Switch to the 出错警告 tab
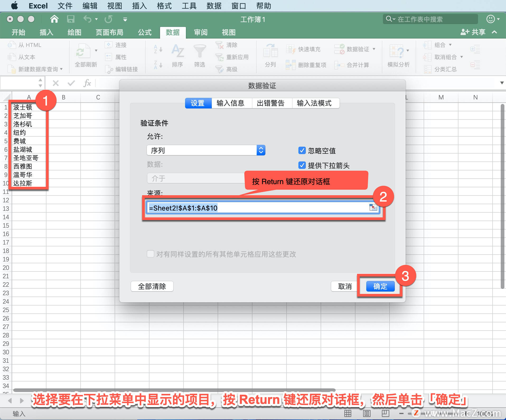Screen dimensions: 506x420 click(271, 103)
